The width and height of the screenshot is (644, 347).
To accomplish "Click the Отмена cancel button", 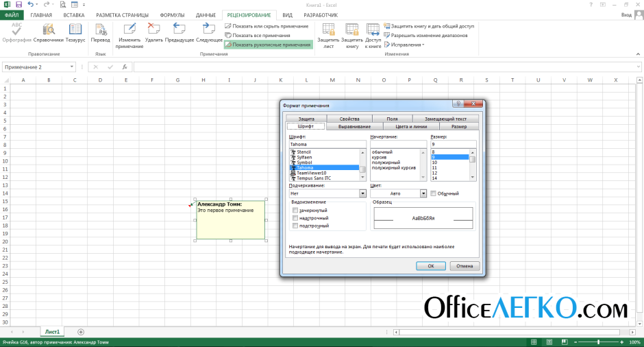I will [x=465, y=266].
